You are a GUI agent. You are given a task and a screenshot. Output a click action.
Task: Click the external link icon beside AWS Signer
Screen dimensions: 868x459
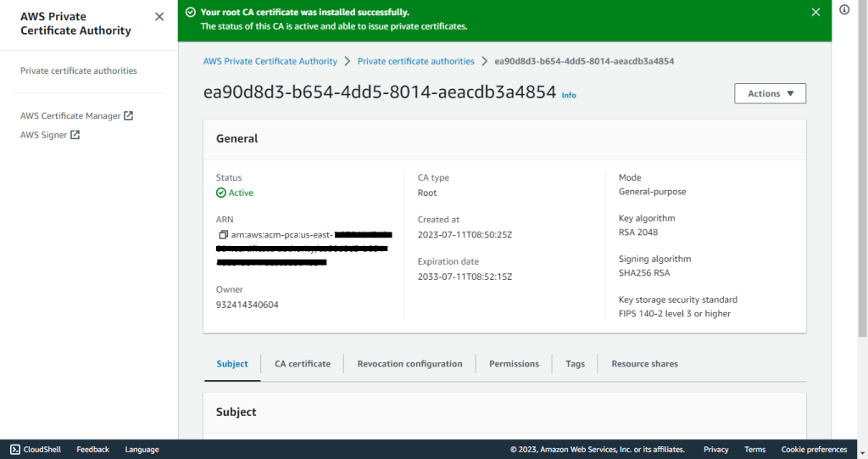click(x=75, y=135)
